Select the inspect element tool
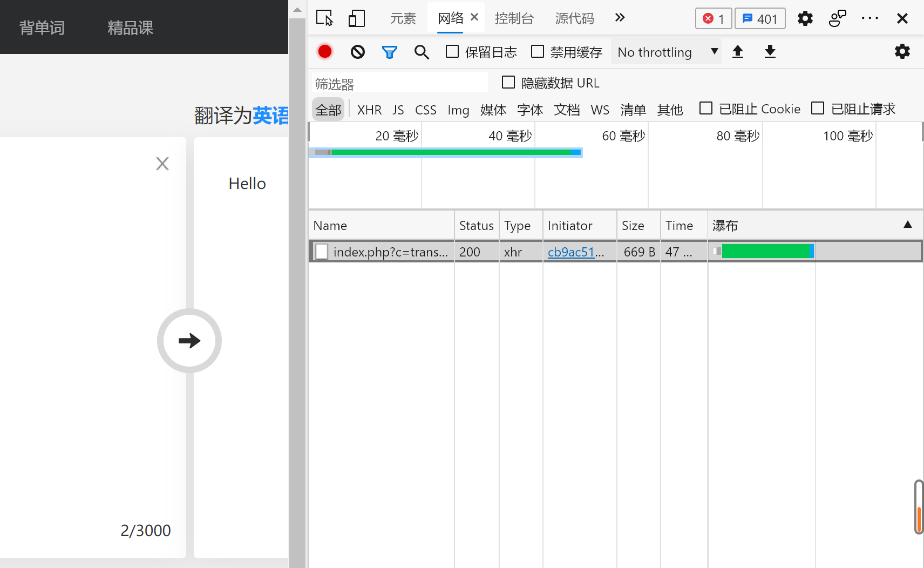Screen dimensions: 924x568 coord(324,18)
